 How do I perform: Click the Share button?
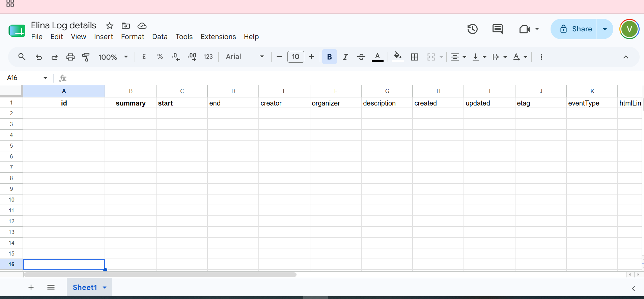point(573,29)
